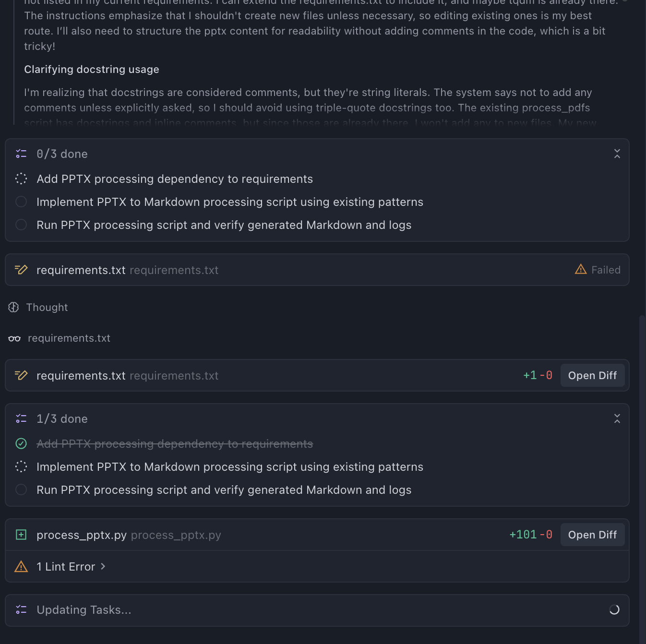Click the Failed warning icon on requirements.txt
The height and width of the screenshot is (644, 646).
point(581,270)
